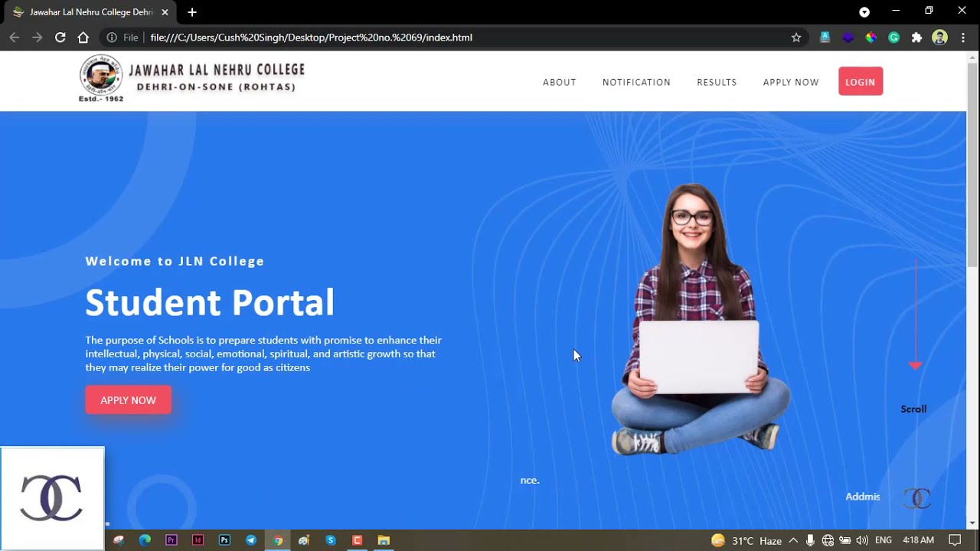Viewport: 980px width, 551px height.
Task: Reload the page with the refresh icon
Action: pyautogui.click(x=60, y=37)
